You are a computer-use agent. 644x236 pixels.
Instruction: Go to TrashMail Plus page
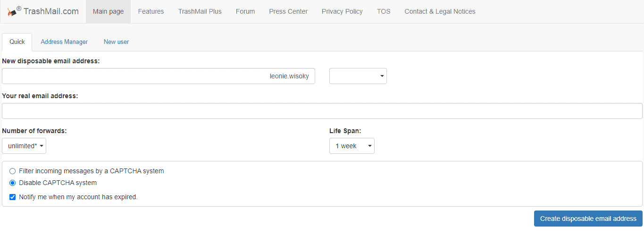tap(200, 11)
